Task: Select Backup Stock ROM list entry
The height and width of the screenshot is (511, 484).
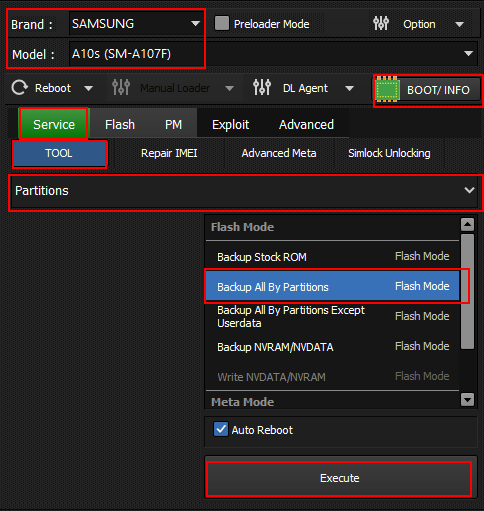Action: [332, 257]
